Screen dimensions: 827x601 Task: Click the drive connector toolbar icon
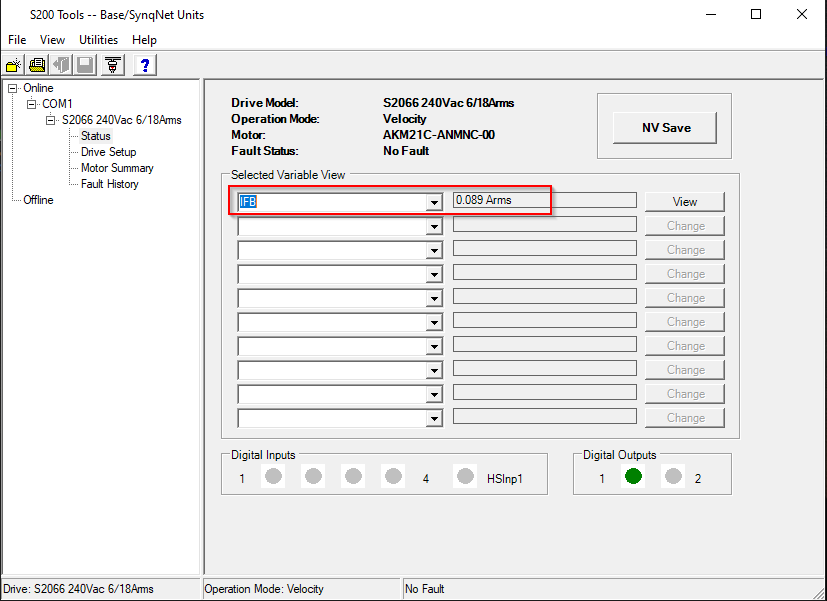(x=112, y=65)
